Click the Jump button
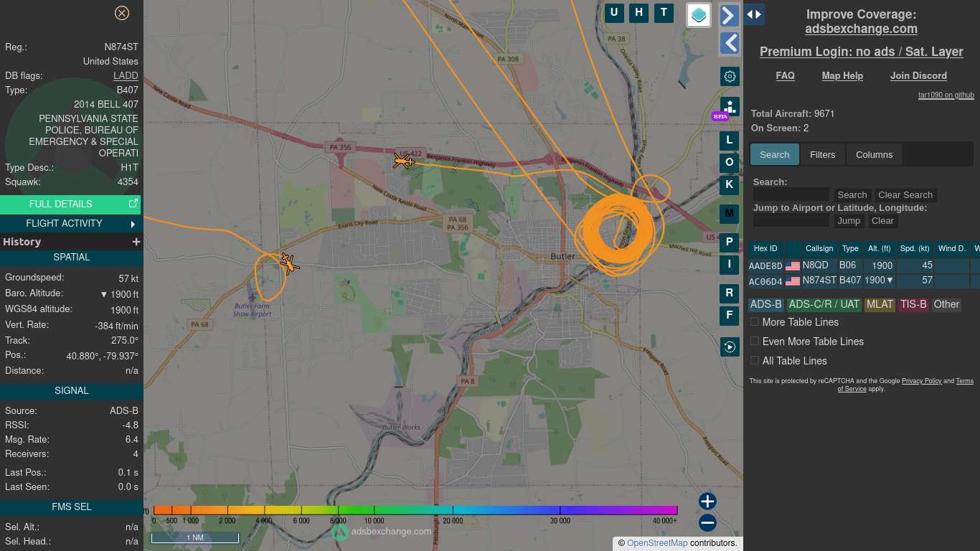This screenshot has width=980, height=551. (849, 221)
